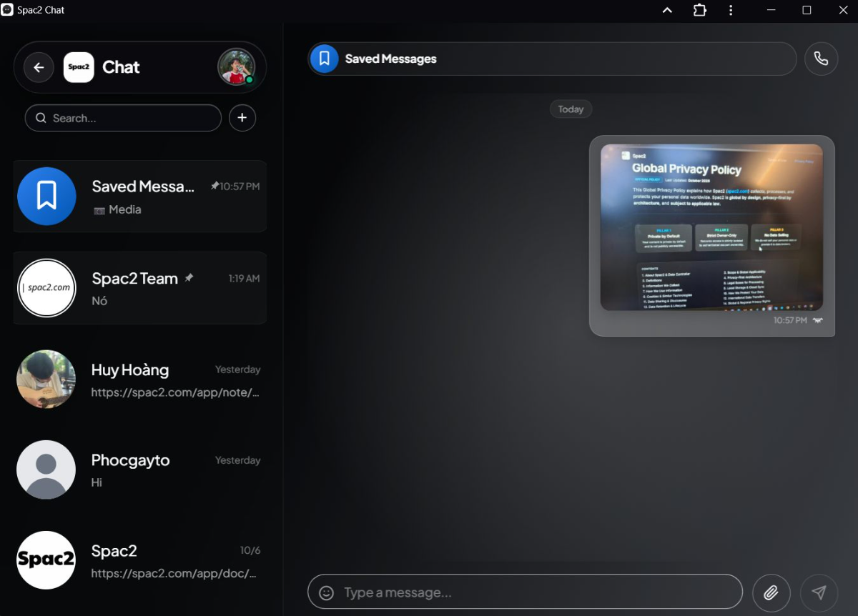The width and height of the screenshot is (858, 616).
Task: Click the upward chevron in title bar
Action: [x=667, y=10]
